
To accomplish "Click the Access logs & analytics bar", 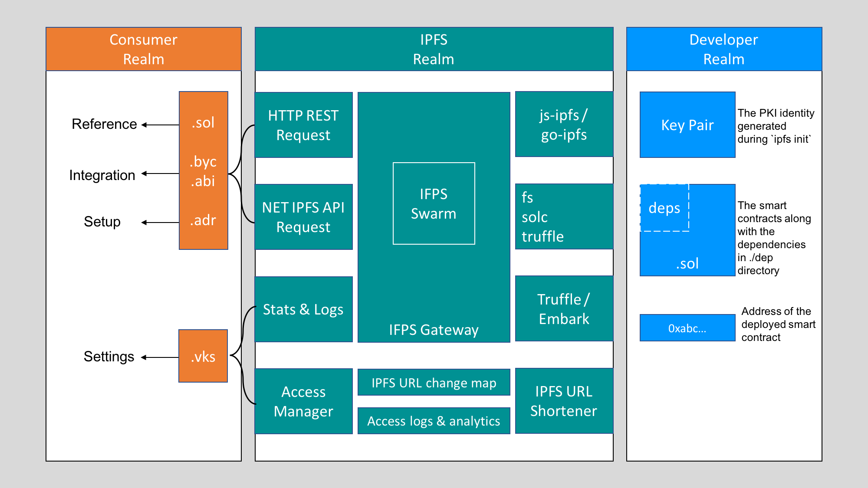I will tap(434, 421).
